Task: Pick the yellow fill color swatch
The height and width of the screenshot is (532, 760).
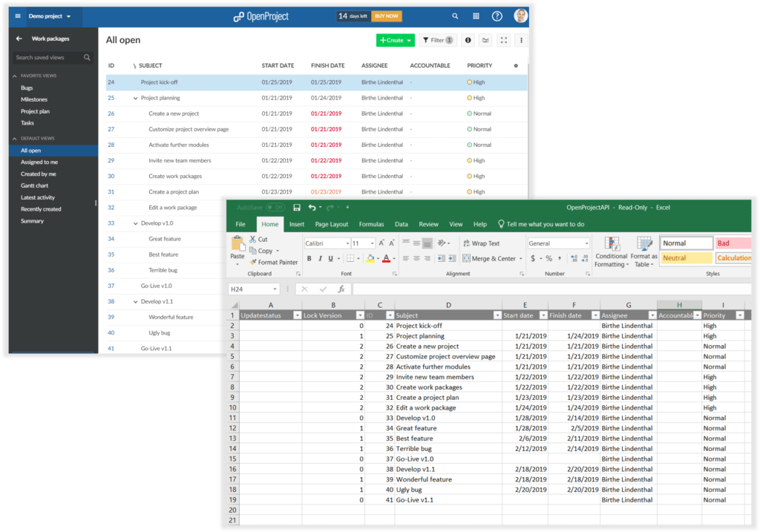Action: 370,263
